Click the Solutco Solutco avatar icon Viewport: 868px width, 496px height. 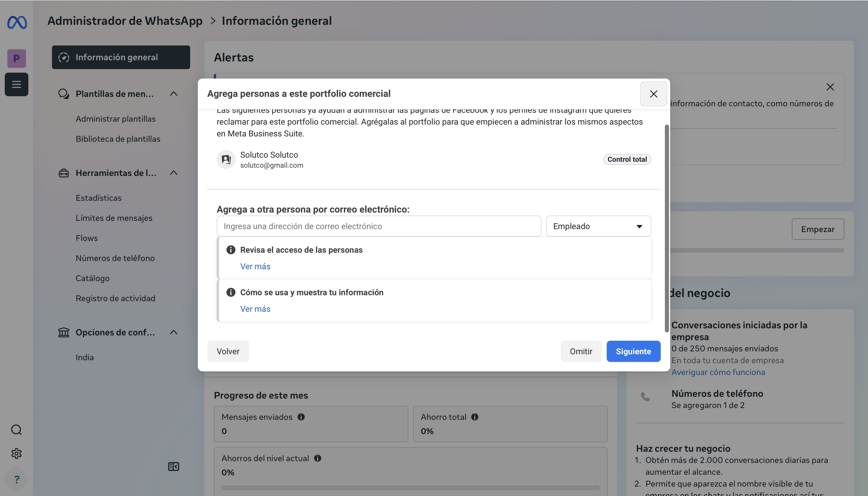point(226,159)
